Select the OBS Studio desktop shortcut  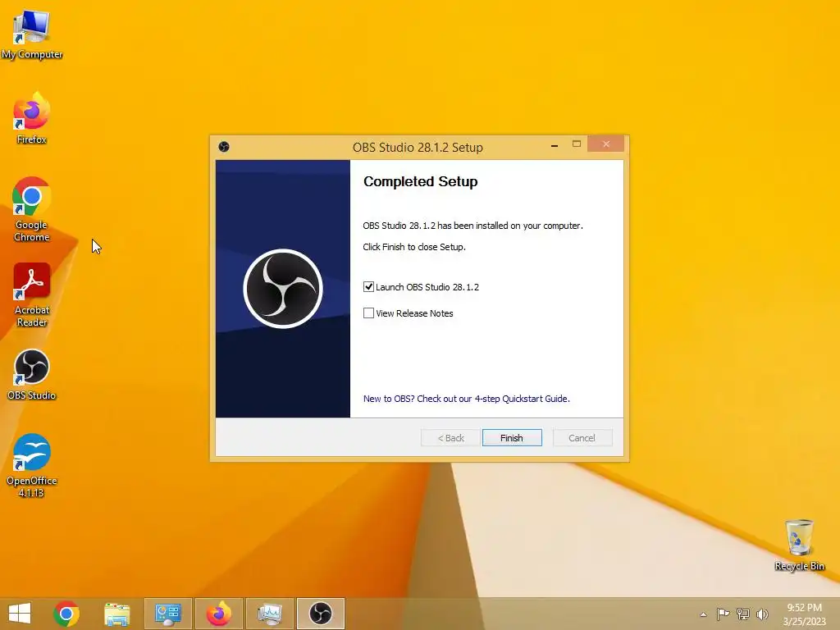32,374
